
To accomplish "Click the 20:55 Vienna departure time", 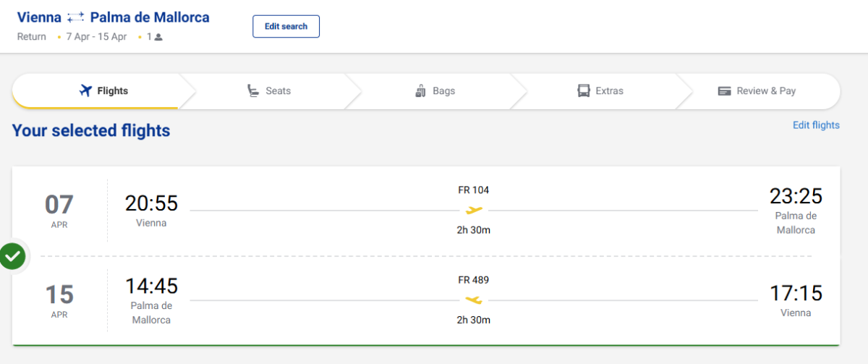I will pyautogui.click(x=151, y=203).
